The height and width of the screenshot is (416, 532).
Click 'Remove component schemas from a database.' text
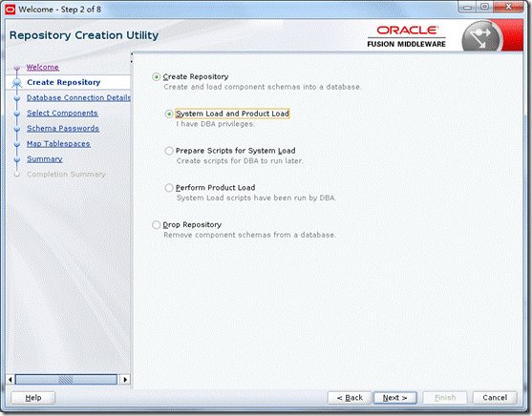(x=249, y=235)
